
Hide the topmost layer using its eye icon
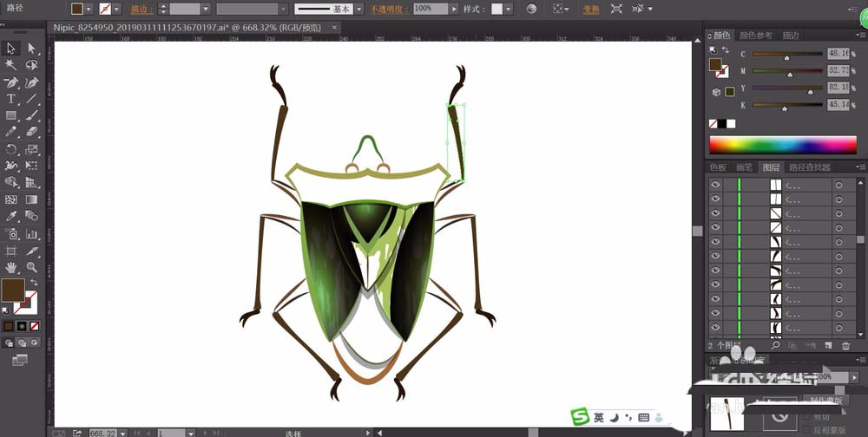715,185
